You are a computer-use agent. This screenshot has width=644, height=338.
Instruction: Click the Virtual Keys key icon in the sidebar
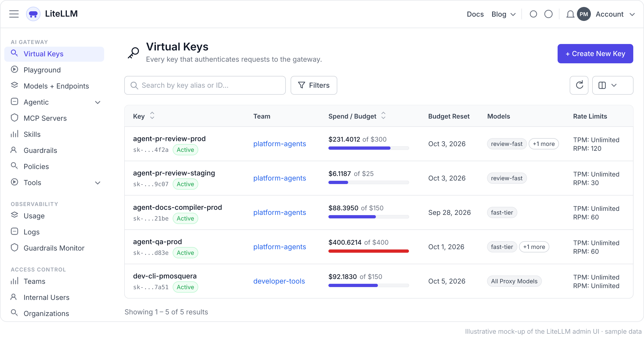pos(14,53)
